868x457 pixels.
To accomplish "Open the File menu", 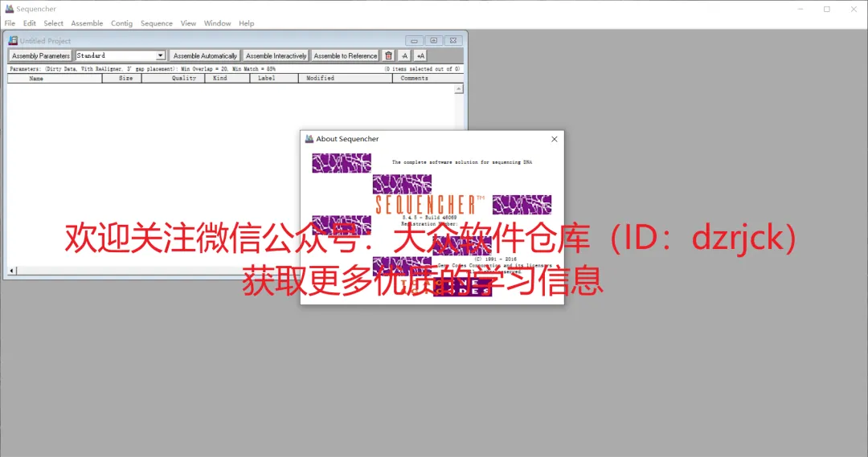I will pos(10,23).
